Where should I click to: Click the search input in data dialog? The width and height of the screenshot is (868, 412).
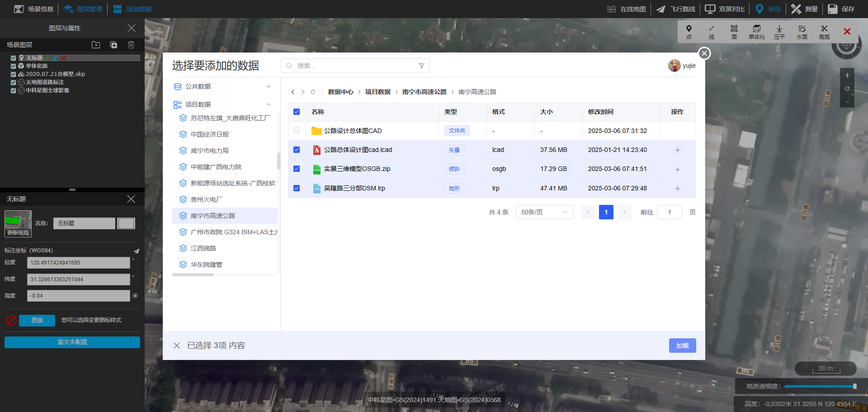point(355,66)
